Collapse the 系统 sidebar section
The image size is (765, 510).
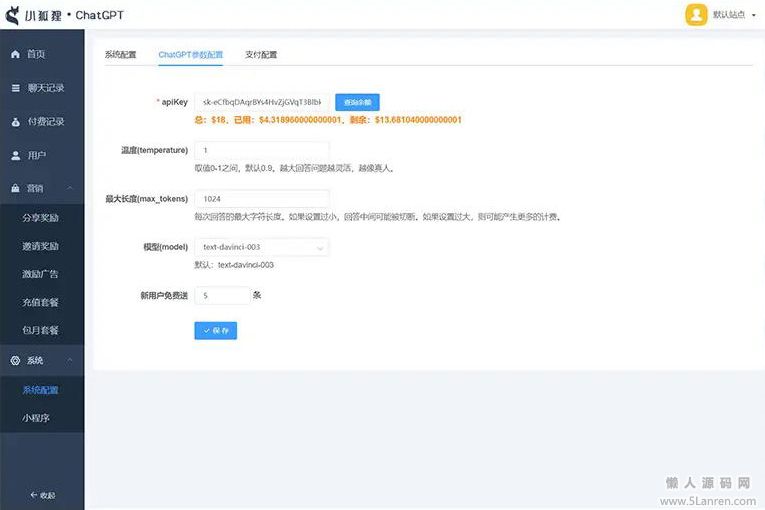coord(70,360)
